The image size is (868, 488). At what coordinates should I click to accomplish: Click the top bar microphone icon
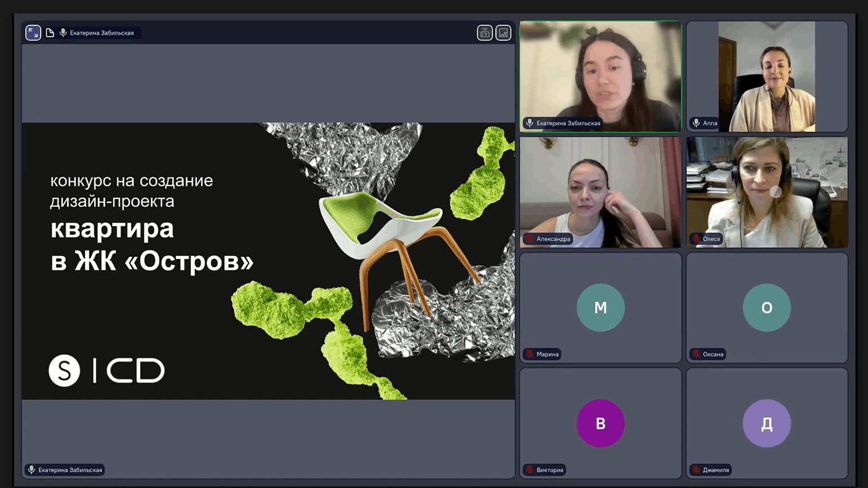pyautogui.click(x=63, y=33)
